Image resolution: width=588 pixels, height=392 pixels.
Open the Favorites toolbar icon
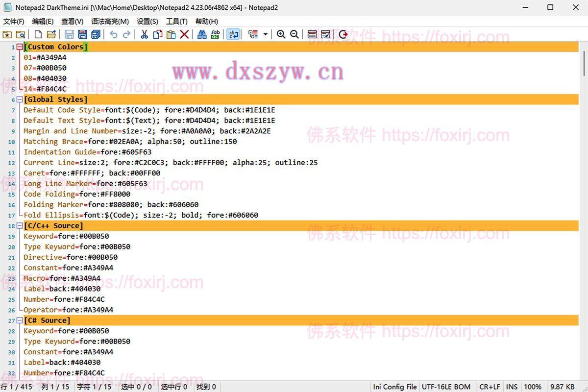point(7,34)
